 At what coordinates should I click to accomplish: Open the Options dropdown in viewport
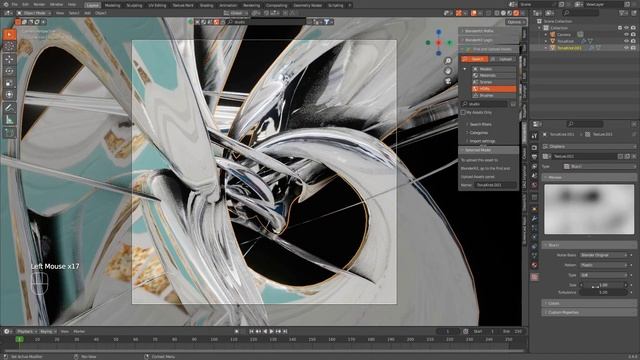click(x=516, y=22)
